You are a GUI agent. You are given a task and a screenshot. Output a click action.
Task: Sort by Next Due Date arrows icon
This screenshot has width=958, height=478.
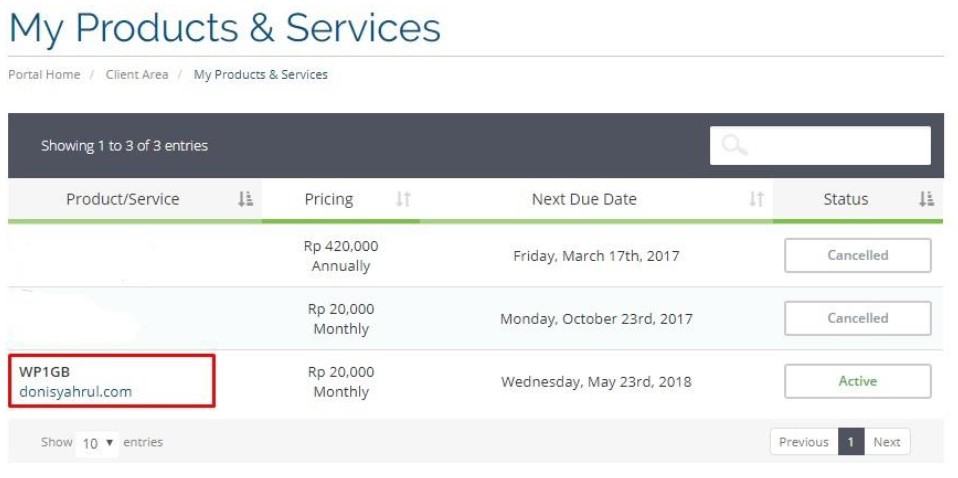pos(756,199)
